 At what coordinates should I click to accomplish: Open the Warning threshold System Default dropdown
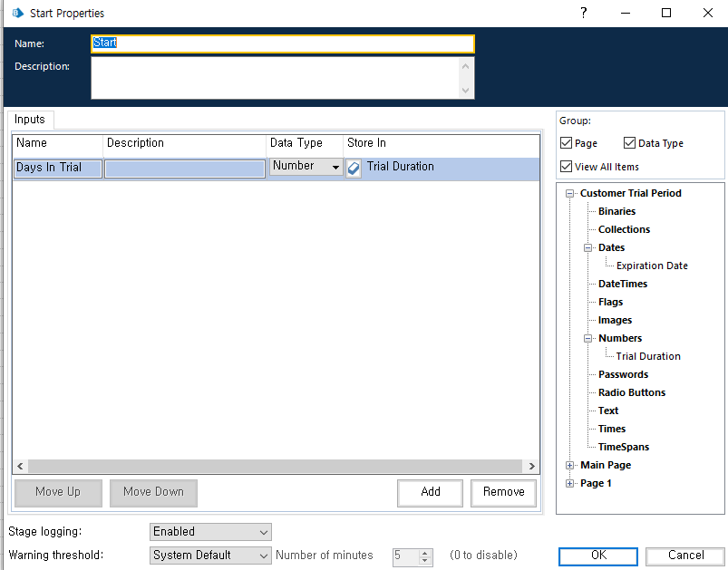pyautogui.click(x=210, y=556)
